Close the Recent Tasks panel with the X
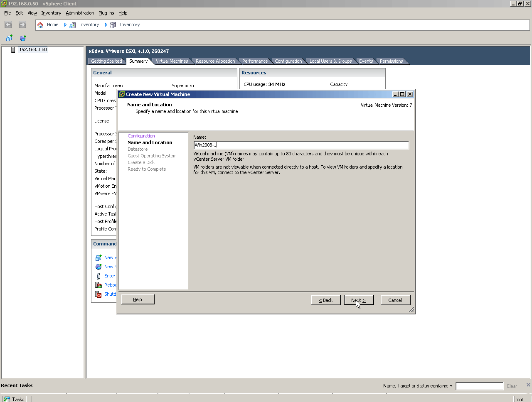 [x=528, y=385]
